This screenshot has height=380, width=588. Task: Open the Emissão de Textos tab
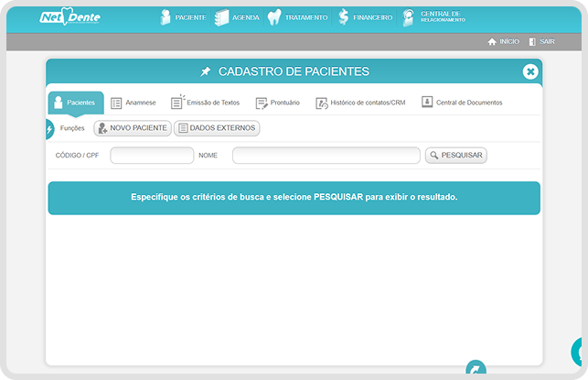[205, 103]
